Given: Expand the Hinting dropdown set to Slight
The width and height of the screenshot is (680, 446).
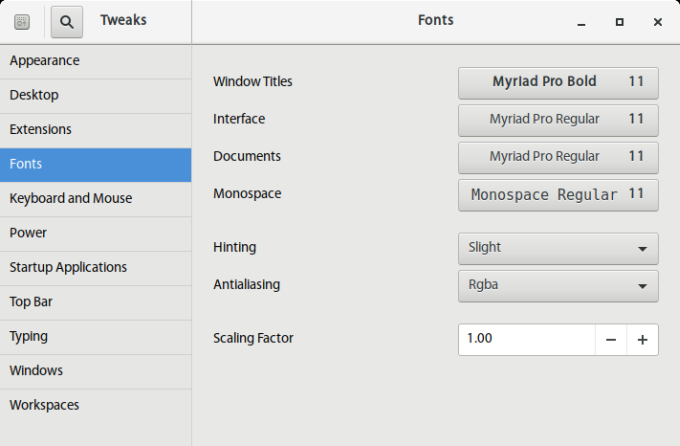Looking at the screenshot, I should pyautogui.click(x=558, y=248).
